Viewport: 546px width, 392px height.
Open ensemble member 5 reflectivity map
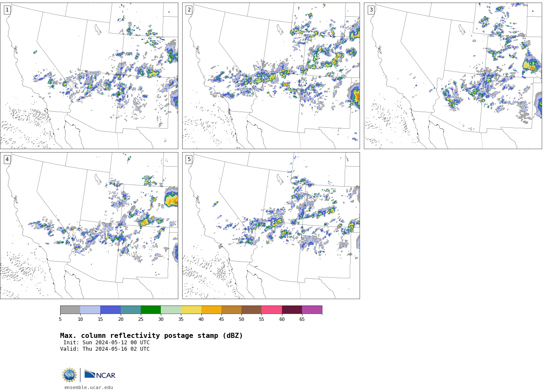[x=271, y=225]
